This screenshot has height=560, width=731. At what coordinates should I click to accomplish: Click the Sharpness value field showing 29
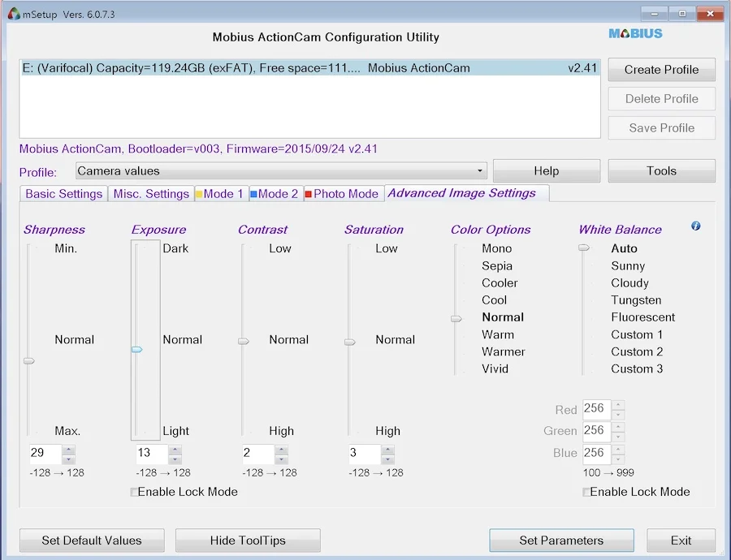coord(45,454)
